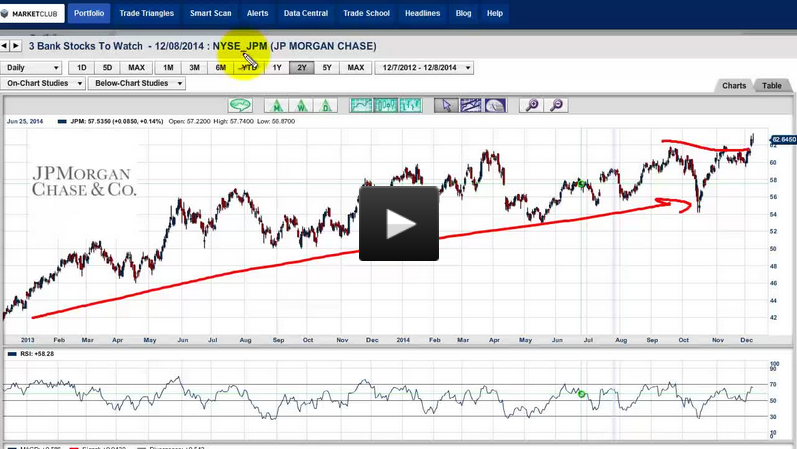Screen dimensions: 797x449
Task: Open Smart Scan menu item
Action: [210, 13]
